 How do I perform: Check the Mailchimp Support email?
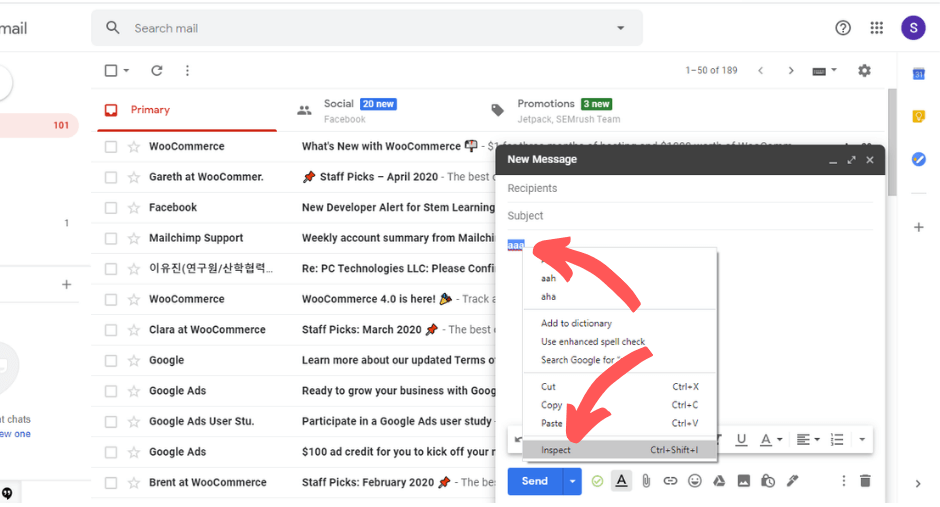pos(111,238)
